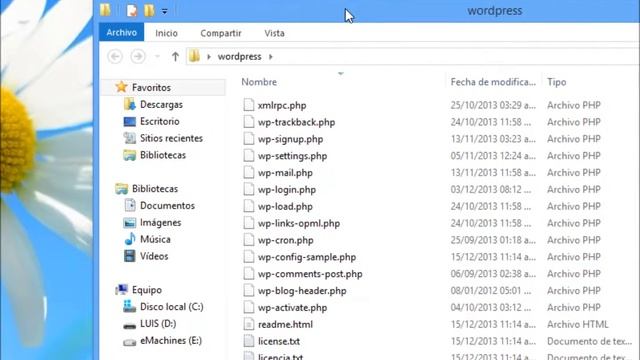Click the Forward navigation arrow

(x=138, y=56)
